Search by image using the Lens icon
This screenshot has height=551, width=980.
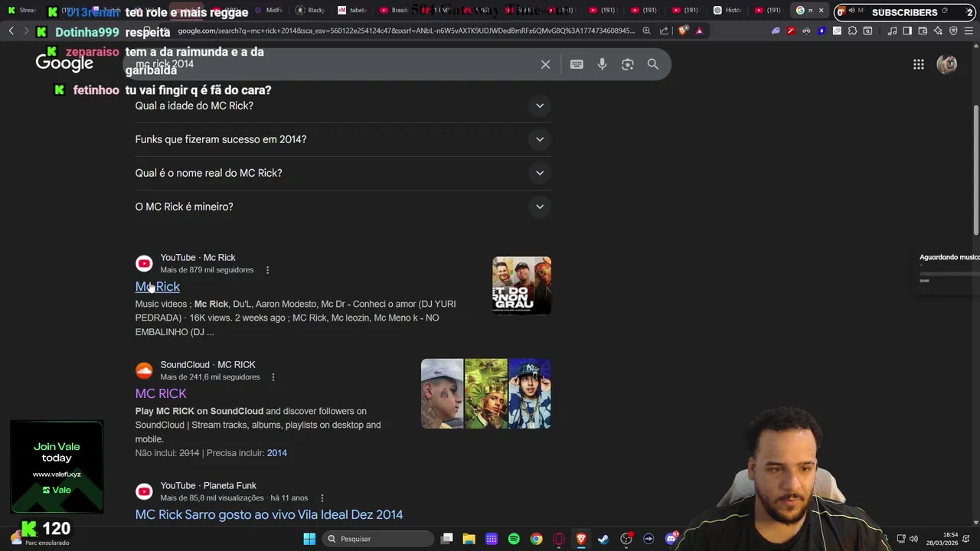coord(628,64)
